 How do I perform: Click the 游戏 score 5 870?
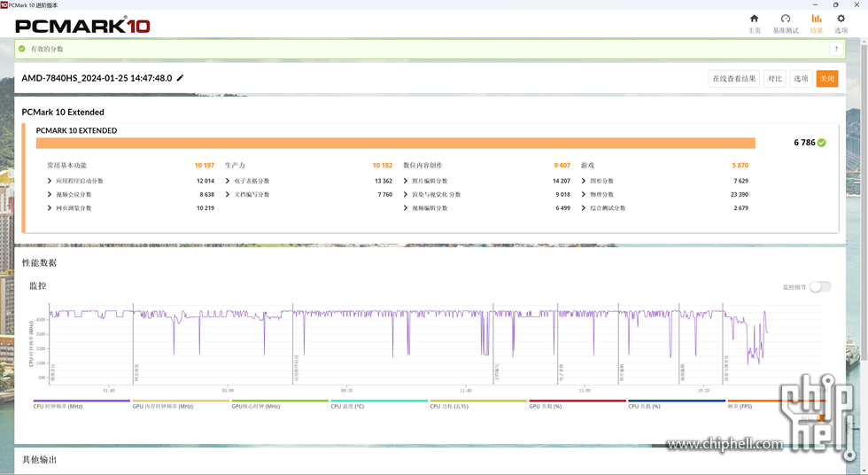(x=740, y=166)
